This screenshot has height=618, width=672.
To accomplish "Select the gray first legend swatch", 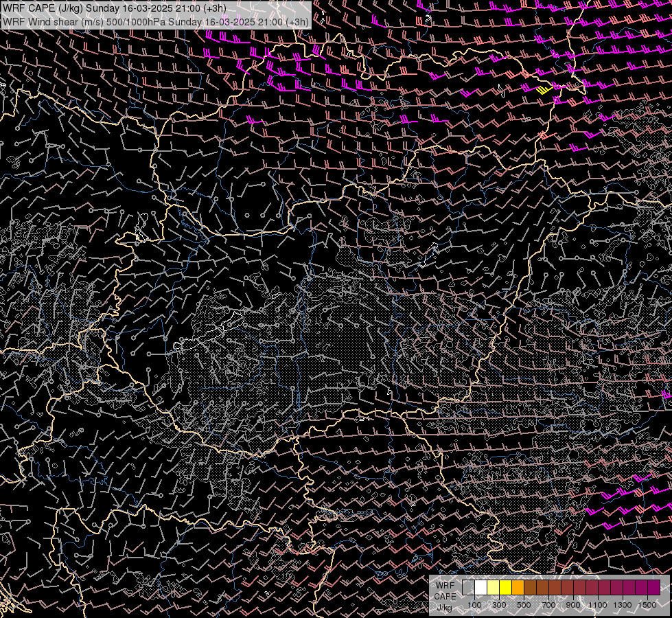I will (x=468, y=587).
